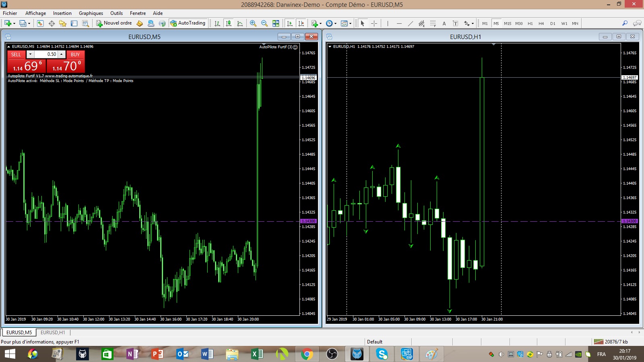Switch timeframe to M15
Screen dimensions: 644x362
(x=508, y=23)
